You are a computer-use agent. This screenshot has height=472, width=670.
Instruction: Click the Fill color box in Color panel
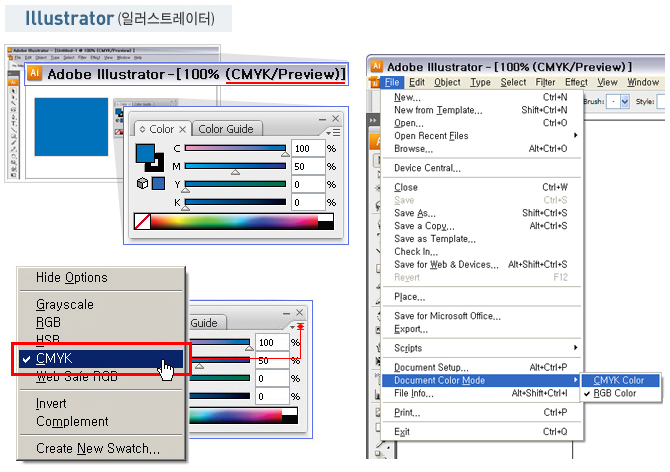(145, 153)
